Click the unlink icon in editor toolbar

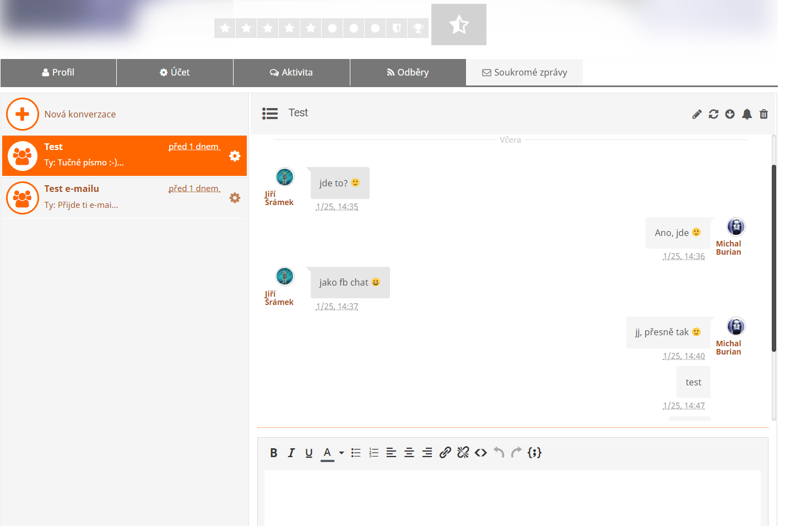[463, 453]
